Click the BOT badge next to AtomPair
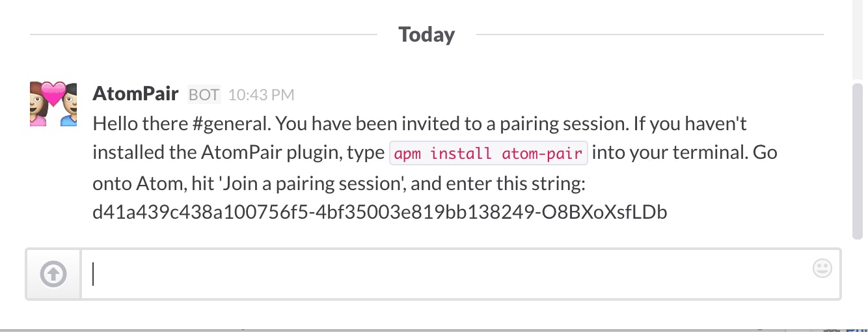This screenshot has width=868, height=332. coord(204,95)
